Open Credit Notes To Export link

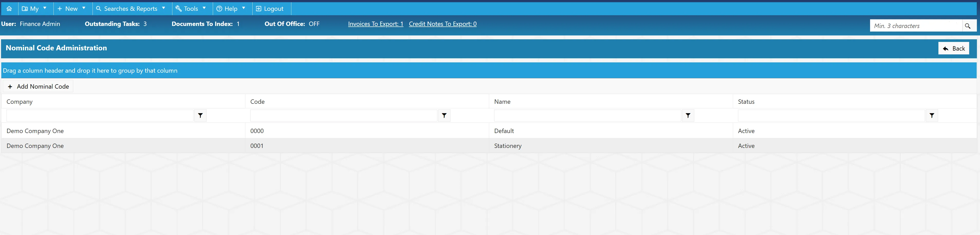tap(442, 24)
